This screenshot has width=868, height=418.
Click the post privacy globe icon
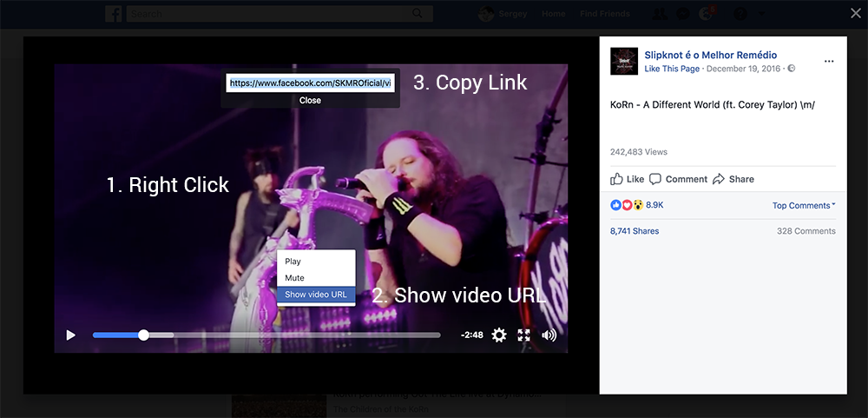pyautogui.click(x=792, y=69)
